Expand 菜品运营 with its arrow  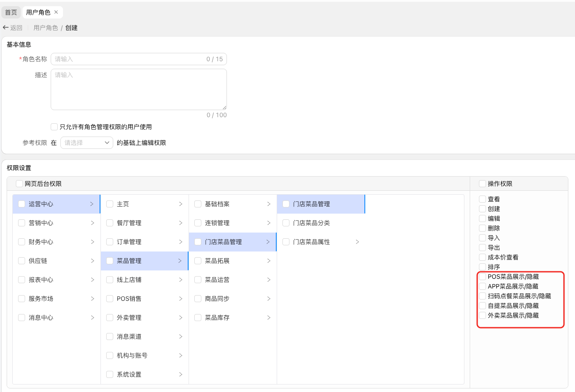[268, 280]
